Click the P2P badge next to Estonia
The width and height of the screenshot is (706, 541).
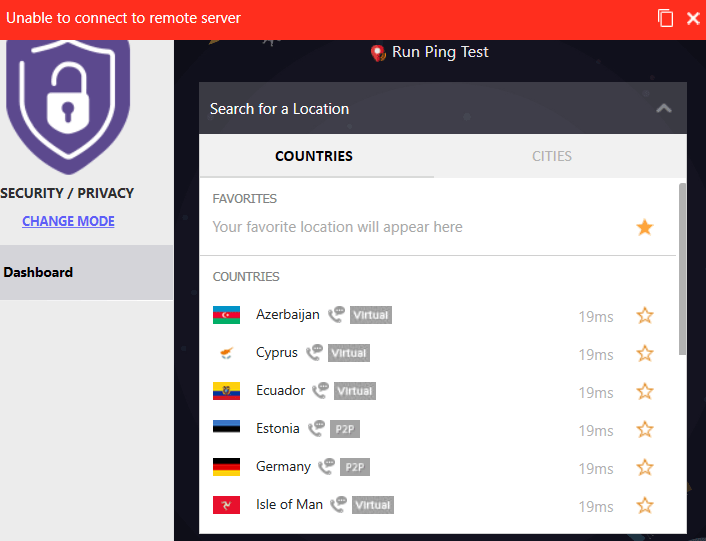pos(345,429)
